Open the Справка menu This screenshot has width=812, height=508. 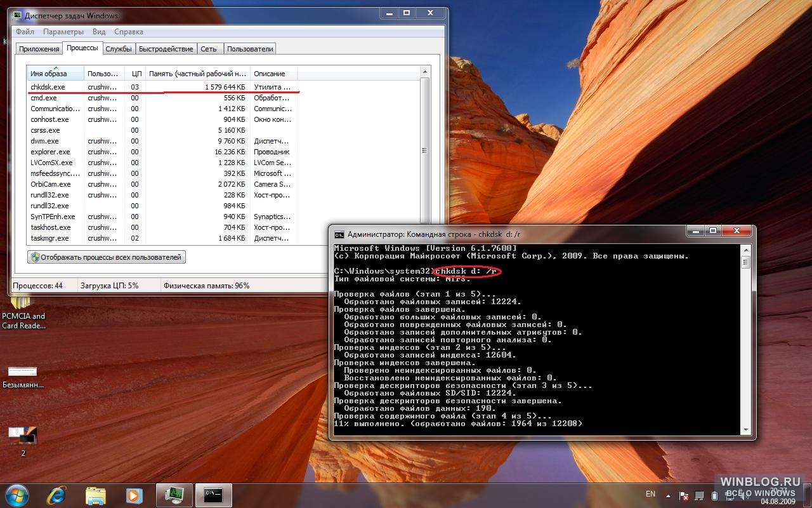point(129,32)
